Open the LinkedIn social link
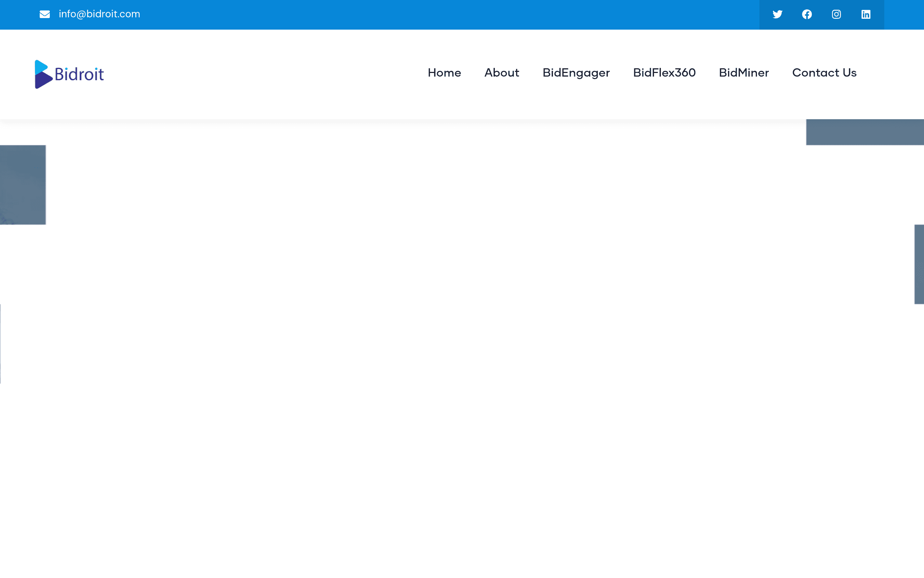The image size is (924, 578). (866, 14)
